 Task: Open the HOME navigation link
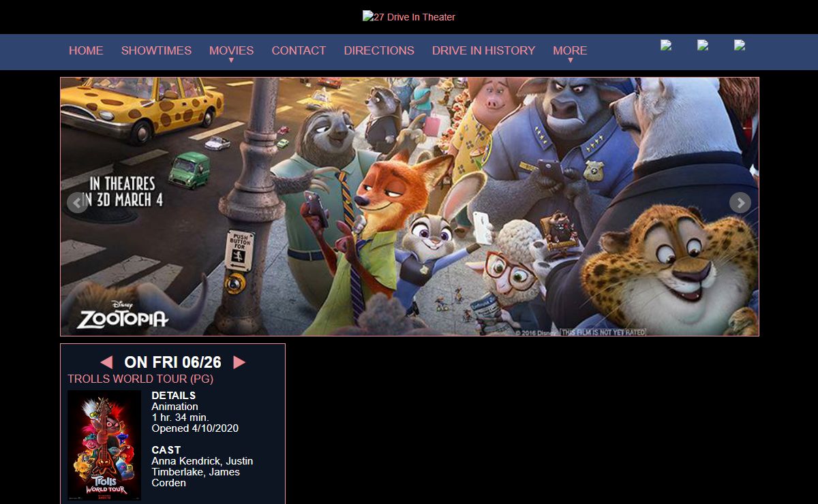pos(86,50)
